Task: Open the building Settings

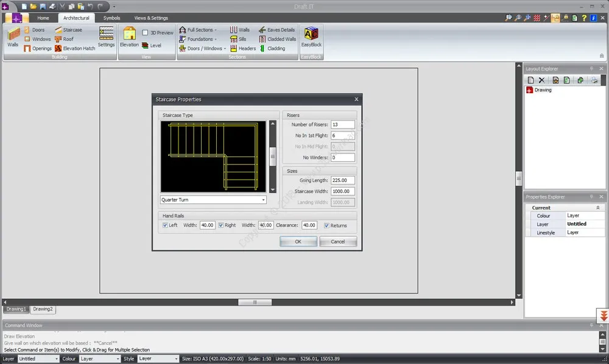Action: (106, 37)
